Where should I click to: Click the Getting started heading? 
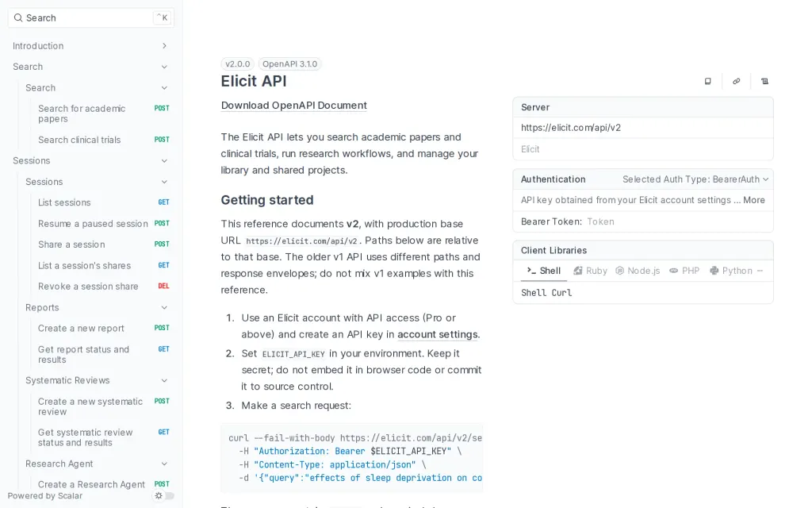(267, 200)
